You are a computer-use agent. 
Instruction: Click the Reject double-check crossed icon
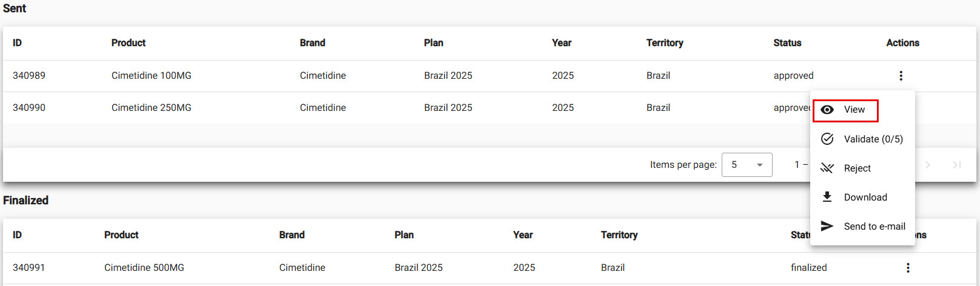(x=827, y=168)
